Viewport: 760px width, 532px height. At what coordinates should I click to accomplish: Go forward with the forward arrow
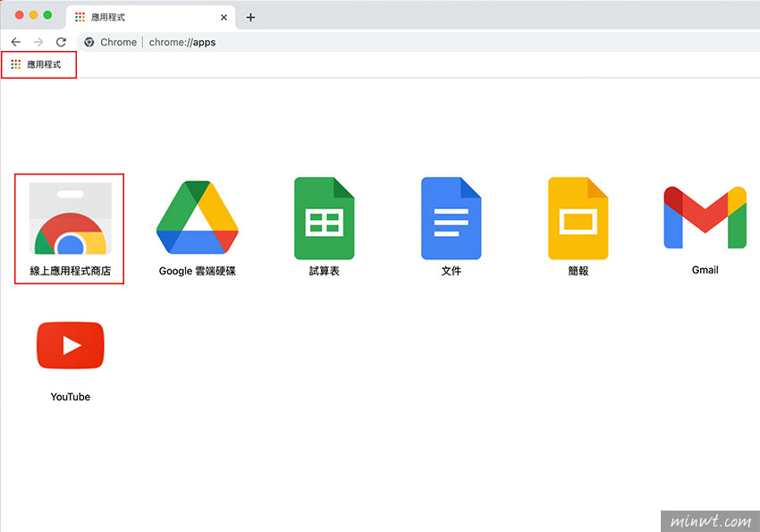[x=38, y=42]
